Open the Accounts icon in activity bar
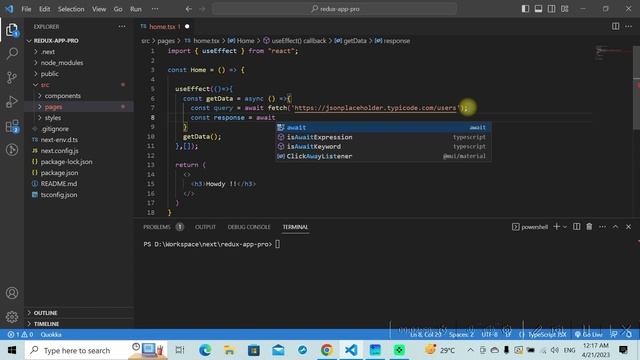640x360 pixels. pyautogui.click(x=12, y=293)
